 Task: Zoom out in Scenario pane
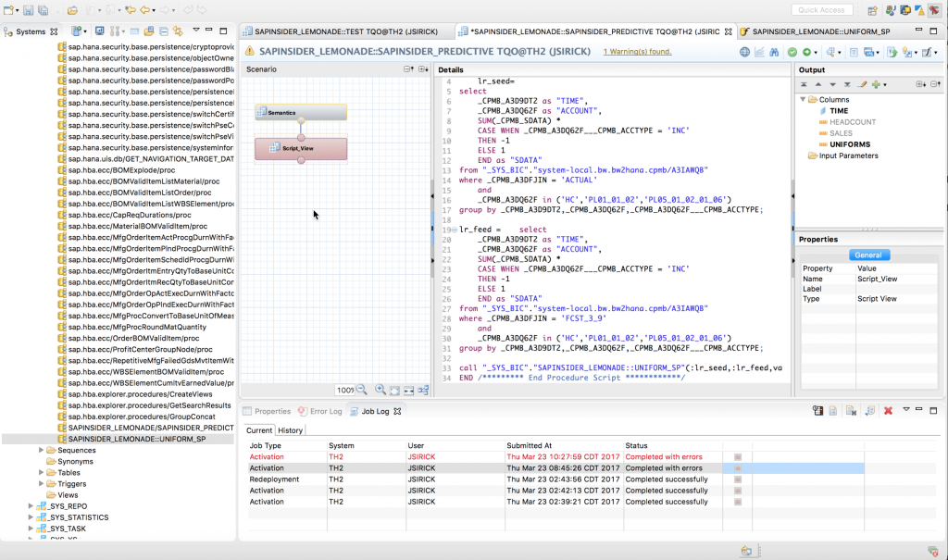(x=362, y=390)
